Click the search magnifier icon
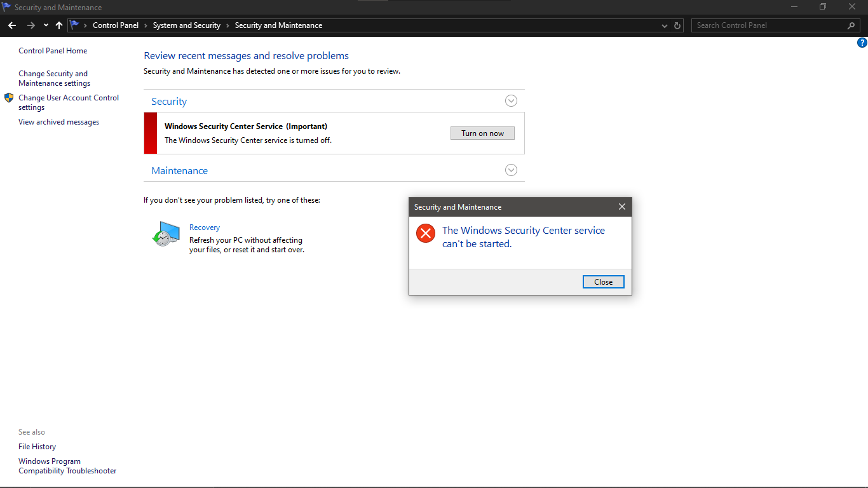Viewport: 868px width, 488px height. pos(851,25)
